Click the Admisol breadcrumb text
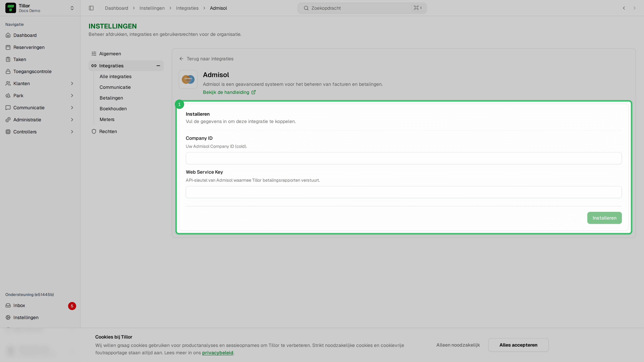This screenshot has width=644, height=362. 218,8
